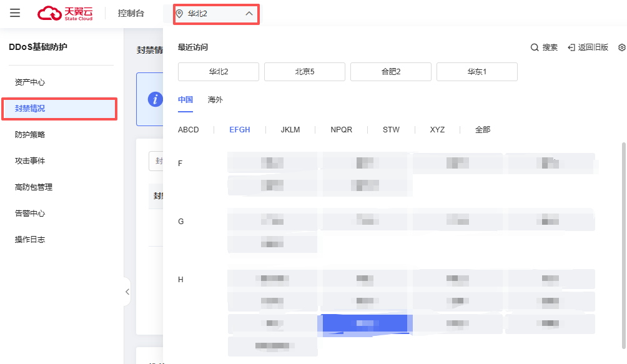This screenshot has height=364, width=627.
Task: Open the hamburger navigation menu
Action: (x=15, y=13)
